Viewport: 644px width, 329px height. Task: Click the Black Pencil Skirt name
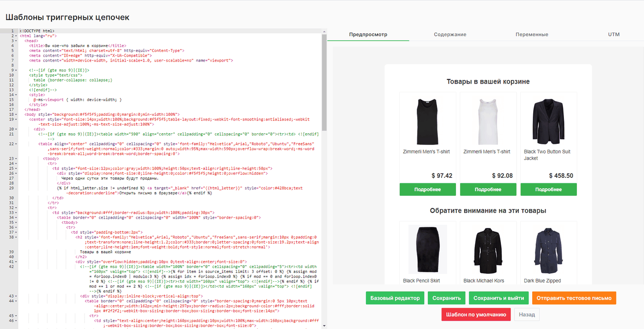click(x=421, y=281)
